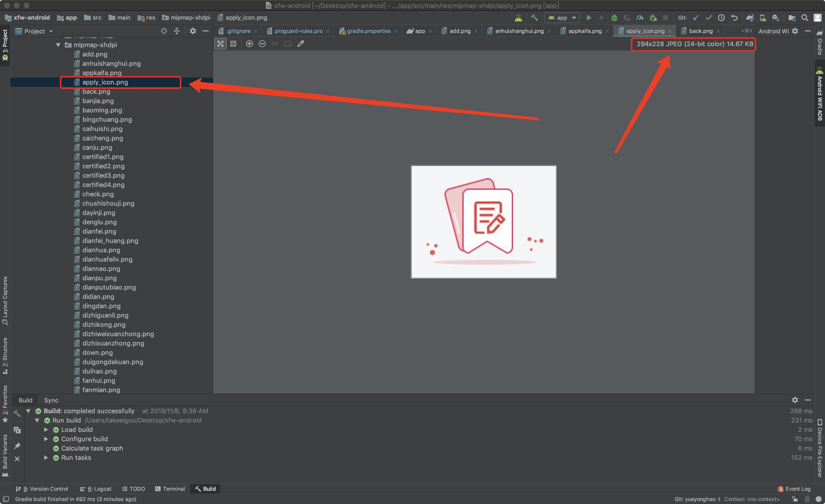Click the apply_icon image preview
The height and width of the screenshot is (504, 825).
tap(483, 222)
